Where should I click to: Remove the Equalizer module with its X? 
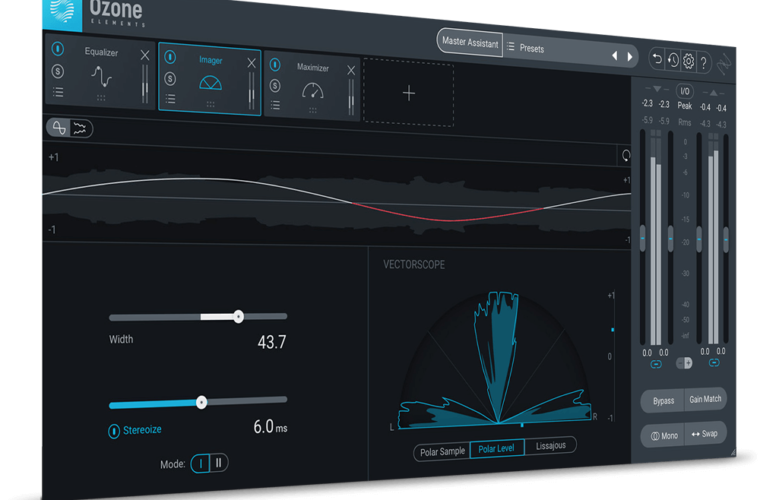pos(145,55)
